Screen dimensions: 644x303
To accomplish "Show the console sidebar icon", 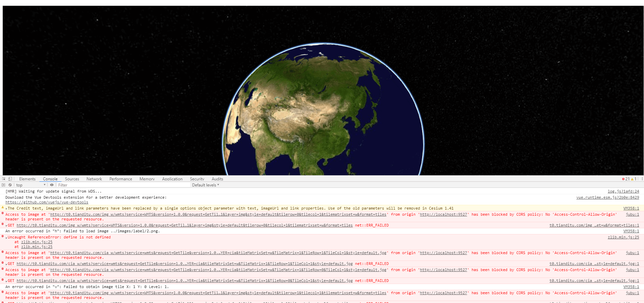I will [x=3, y=185].
